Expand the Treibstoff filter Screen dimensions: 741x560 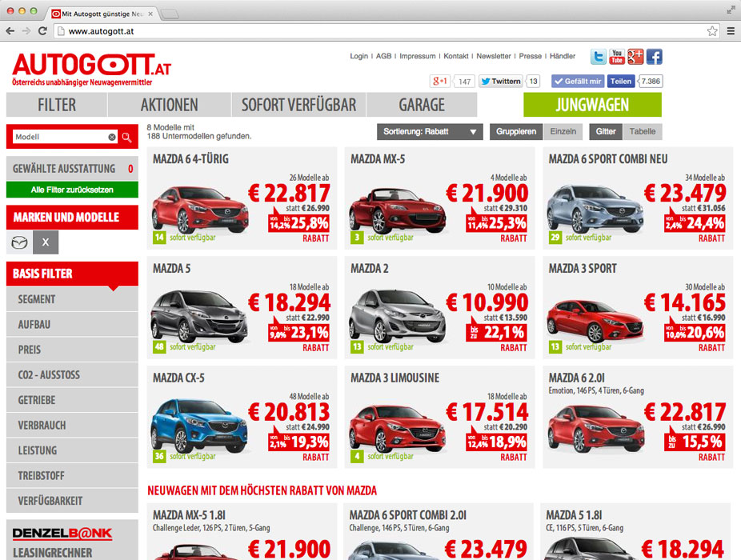72,476
